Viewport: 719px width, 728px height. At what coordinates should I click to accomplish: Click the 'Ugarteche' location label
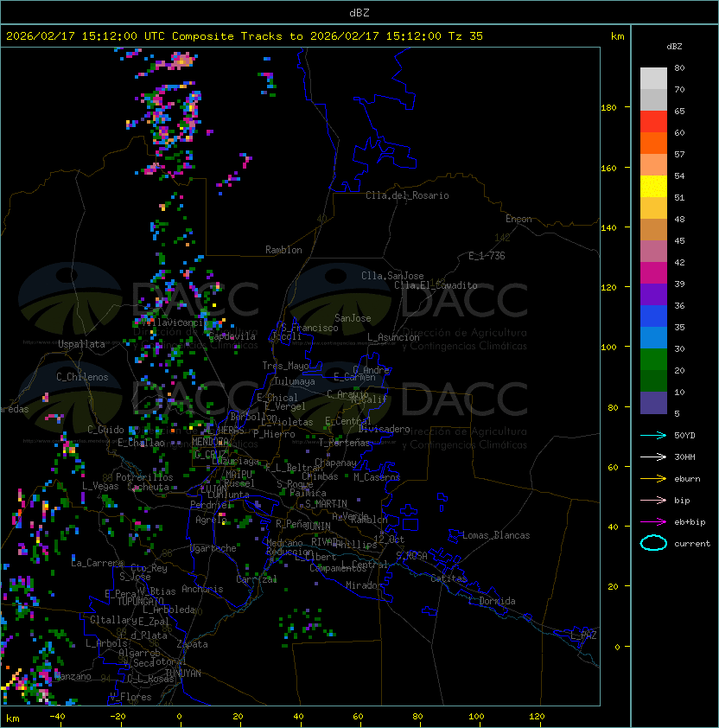point(213,548)
